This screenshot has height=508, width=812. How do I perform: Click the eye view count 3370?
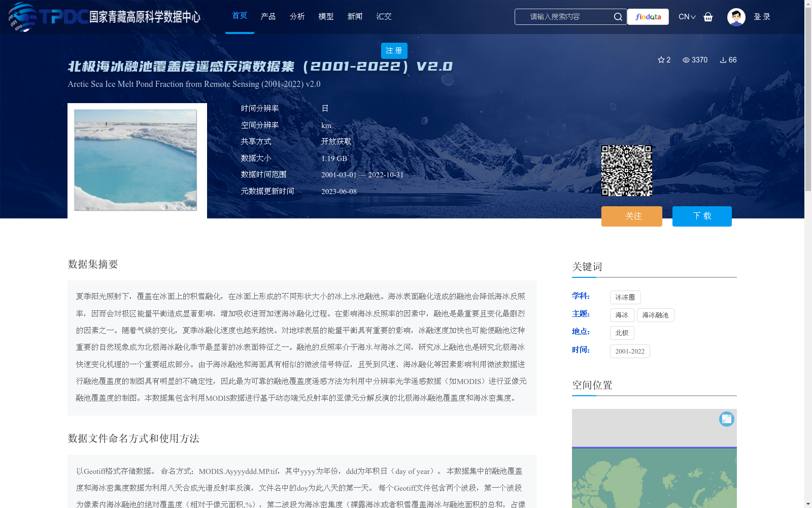click(x=695, y=60)
